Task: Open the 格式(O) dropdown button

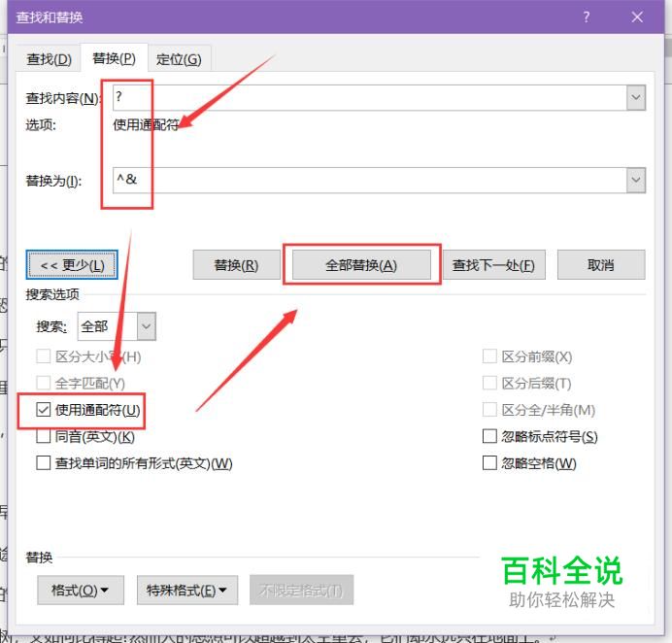Action: tap(81, 591)
